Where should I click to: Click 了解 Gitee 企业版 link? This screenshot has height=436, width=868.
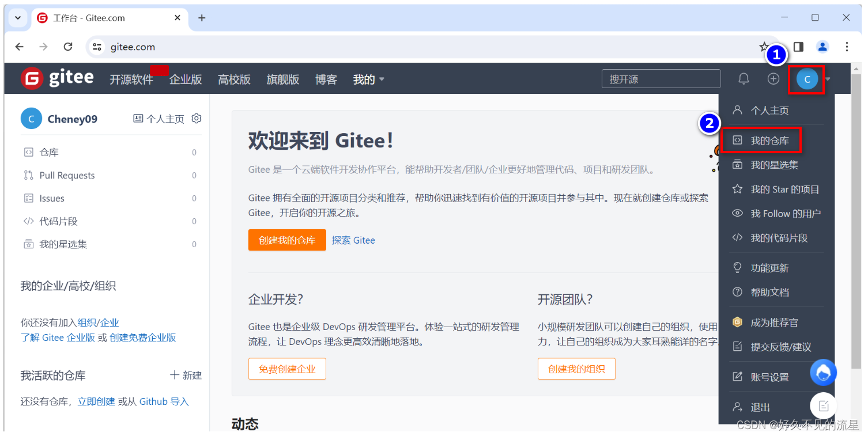coord(58,338)
